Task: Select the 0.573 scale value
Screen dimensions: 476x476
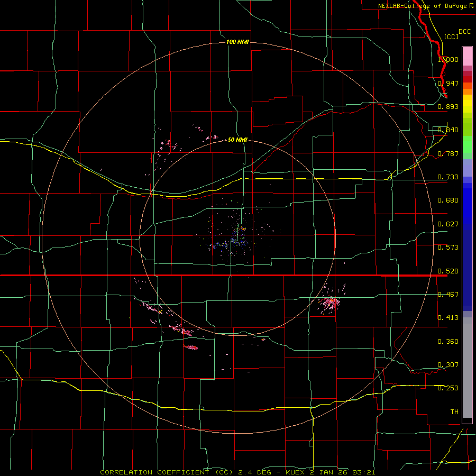Action: (448, 247)
